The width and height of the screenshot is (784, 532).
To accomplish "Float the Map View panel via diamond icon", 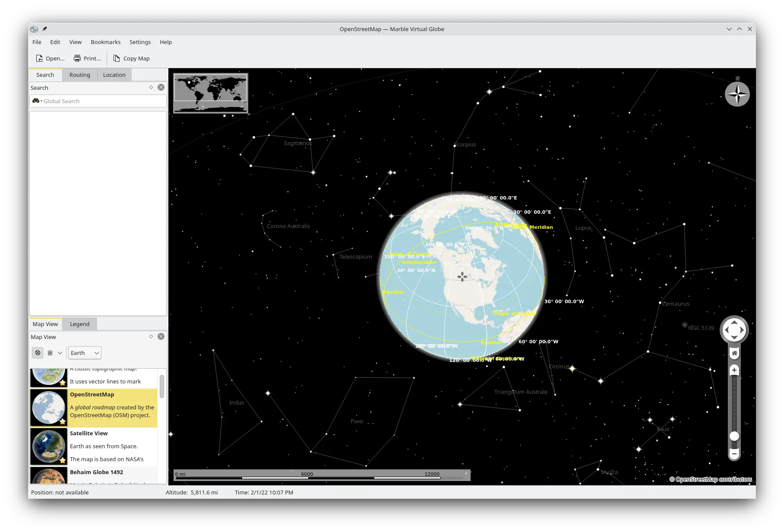I will [151, 336].
